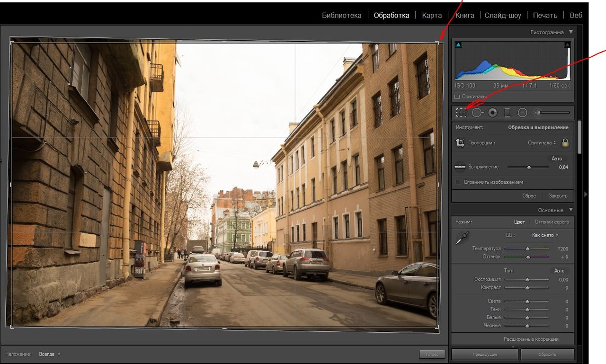Click Авто above the Выпрямление slider
Image resolution: width=606 pixels, height=364 pixels.
(557, 159)
